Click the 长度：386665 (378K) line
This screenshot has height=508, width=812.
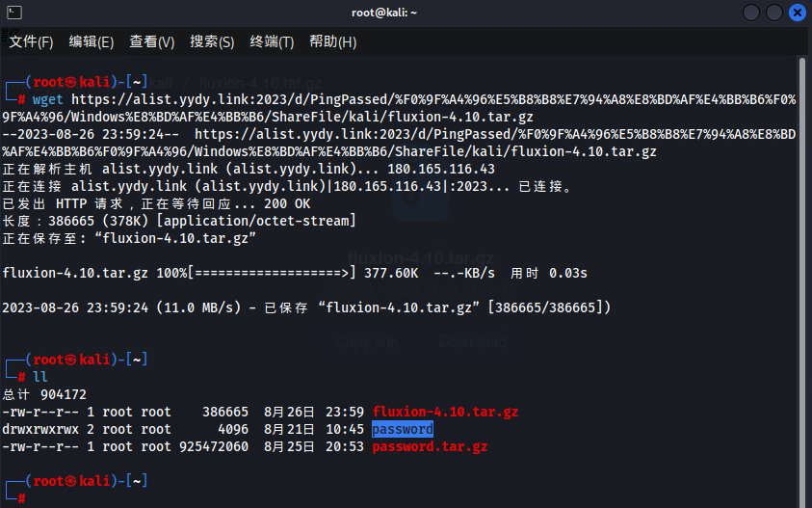(179, 221)
